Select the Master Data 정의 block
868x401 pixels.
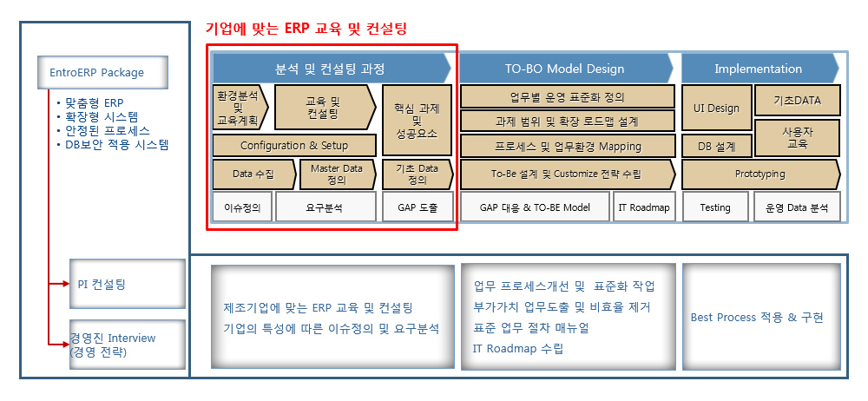point(337,174)
